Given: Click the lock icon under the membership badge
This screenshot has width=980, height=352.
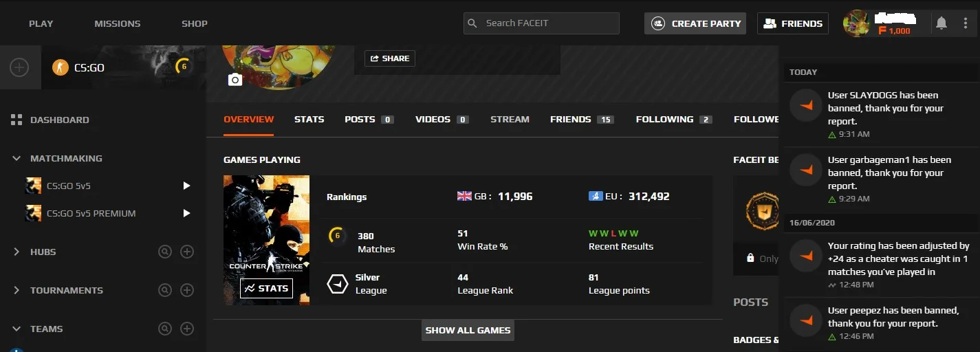Looking at the screenshot, I should [x=751, y=258].
